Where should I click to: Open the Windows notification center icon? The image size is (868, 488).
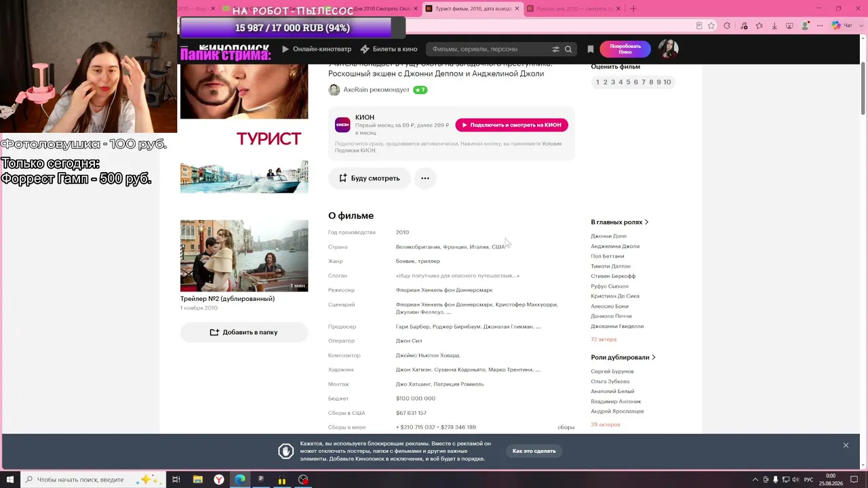(854, 479)
